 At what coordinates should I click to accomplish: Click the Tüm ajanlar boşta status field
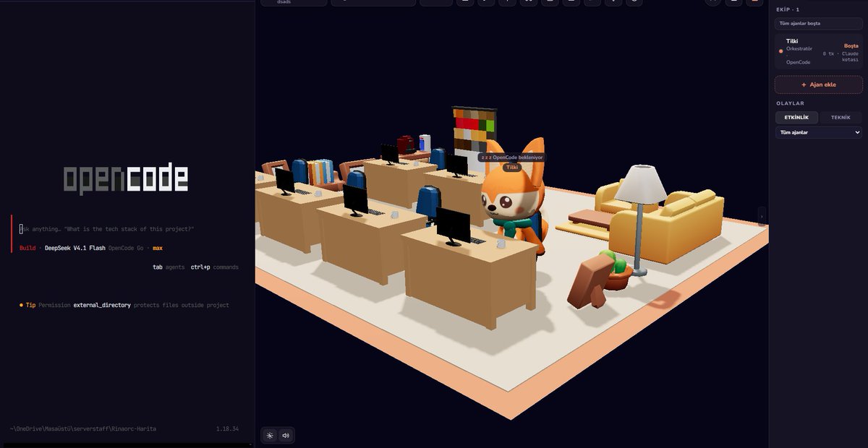pos(818,24)
